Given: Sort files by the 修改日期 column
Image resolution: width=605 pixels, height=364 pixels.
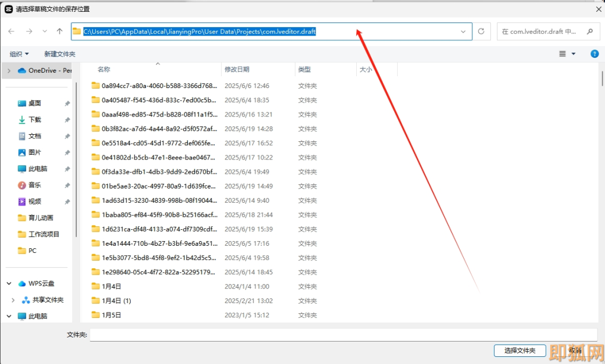Looking at the screenshot, I should 237,70.
